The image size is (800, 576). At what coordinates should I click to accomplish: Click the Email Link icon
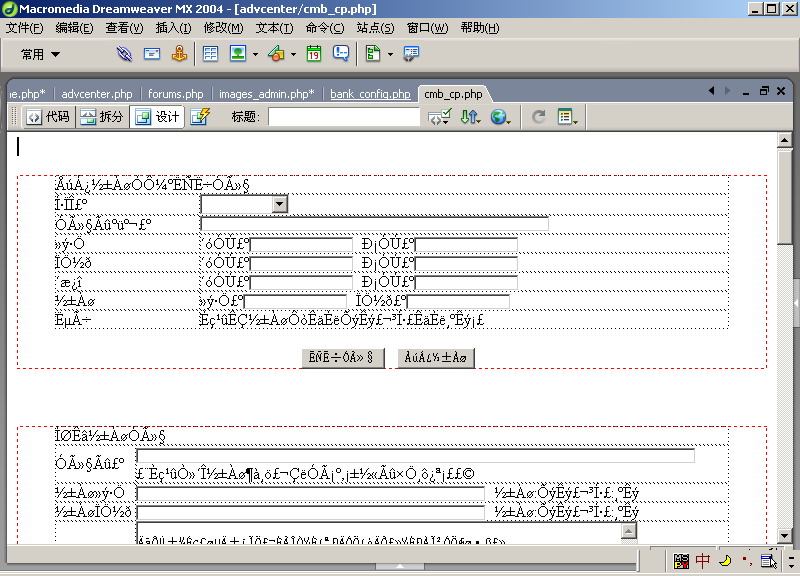(152, 54)
